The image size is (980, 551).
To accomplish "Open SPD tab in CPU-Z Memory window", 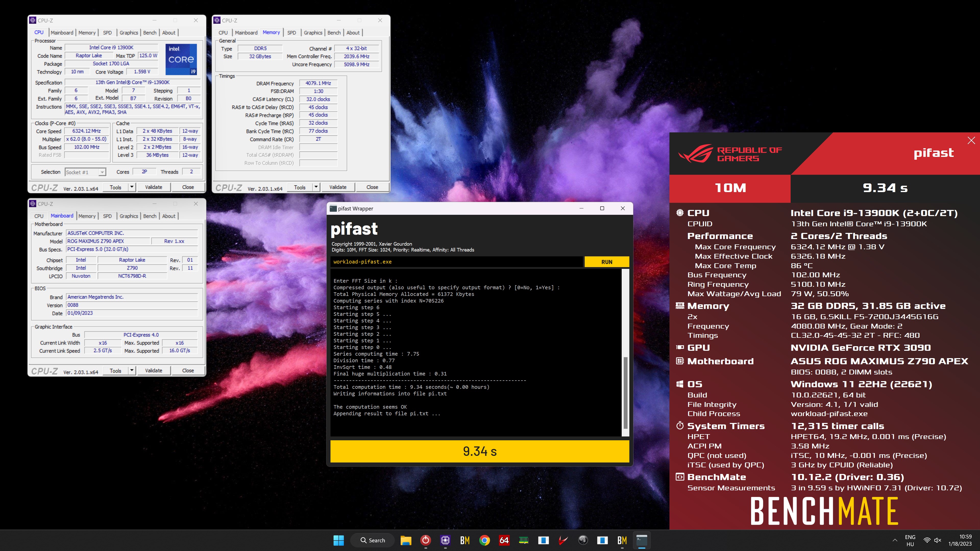I will pyautogui.click(x=291, y=33).
